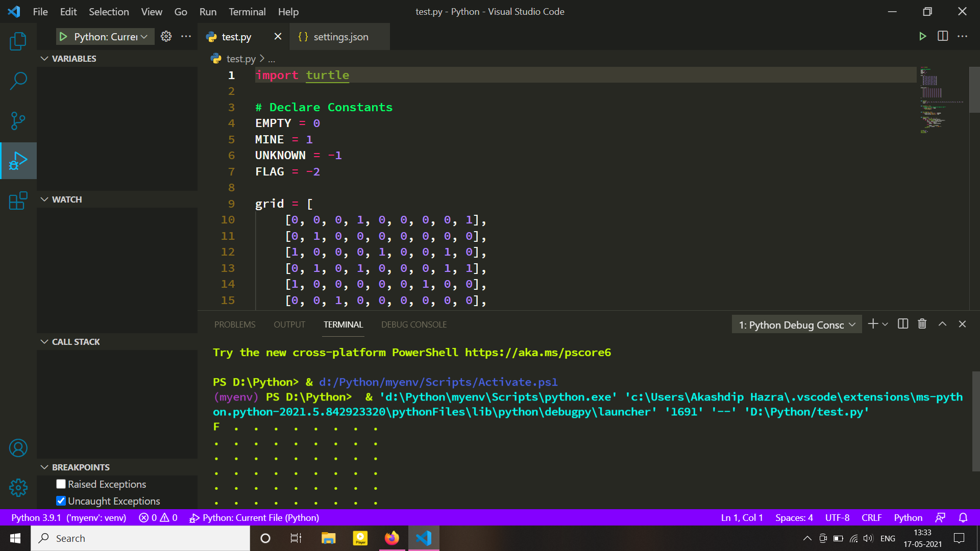The height and width of the screenshot is (551, 980).
Task: Select UTF-8 encoding in status bar
Action: click(837, 517)
